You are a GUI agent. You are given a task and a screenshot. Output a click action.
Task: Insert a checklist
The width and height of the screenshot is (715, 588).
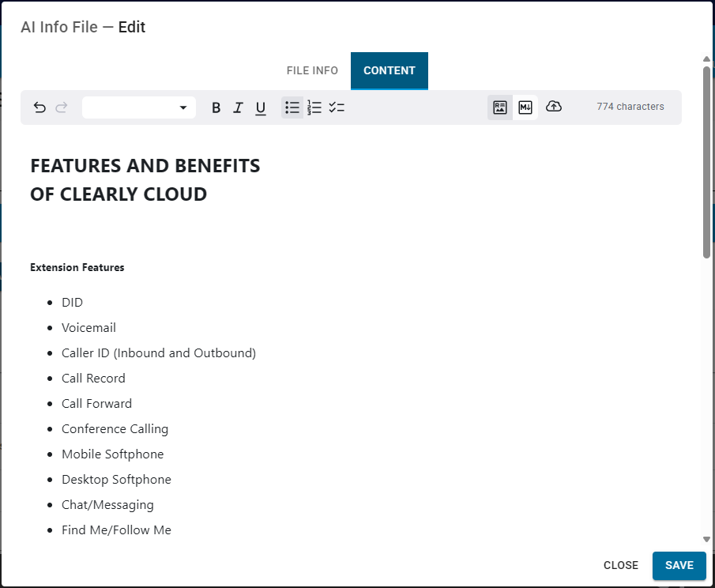337,107
